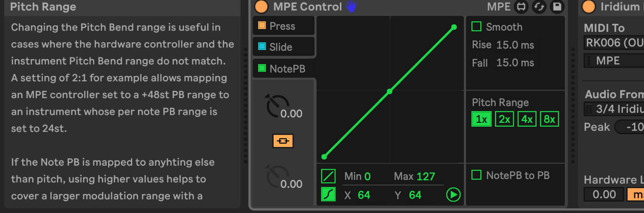Open the MPE channel dropdown under MIDI To
This screenshot has width=644, height=213.
pyautogui.click(x=613, y=61)
